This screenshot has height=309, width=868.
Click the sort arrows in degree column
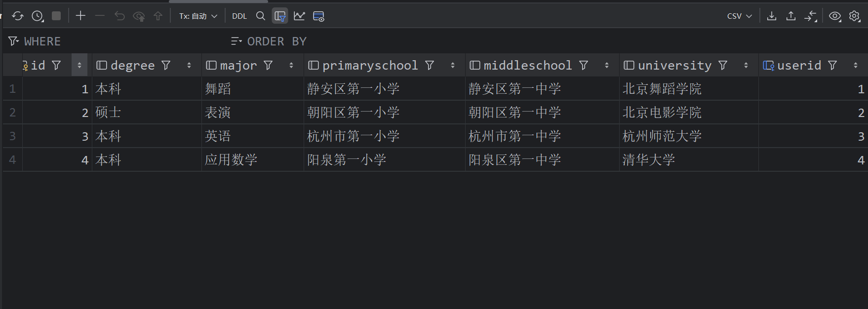coord(189,65)
